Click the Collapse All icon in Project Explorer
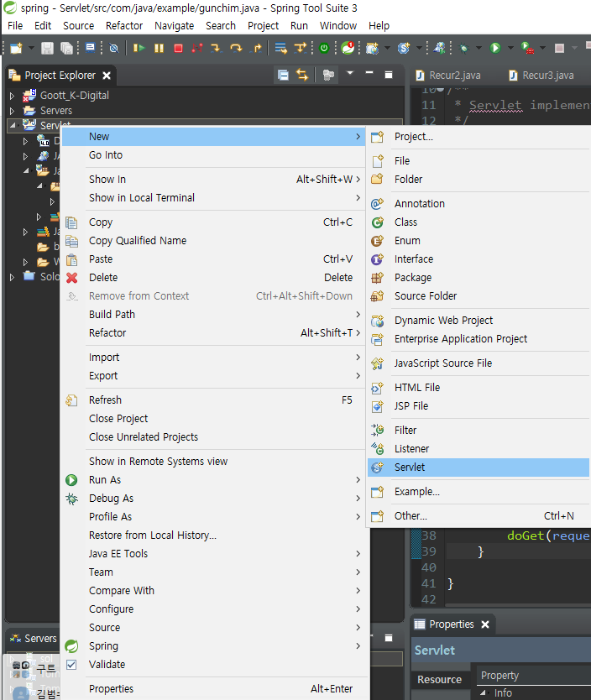 coord(283,75)
